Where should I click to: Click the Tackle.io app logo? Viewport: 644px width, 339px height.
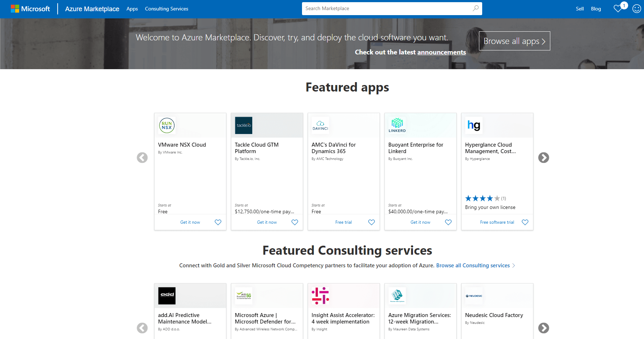click(x=244, y=125)
